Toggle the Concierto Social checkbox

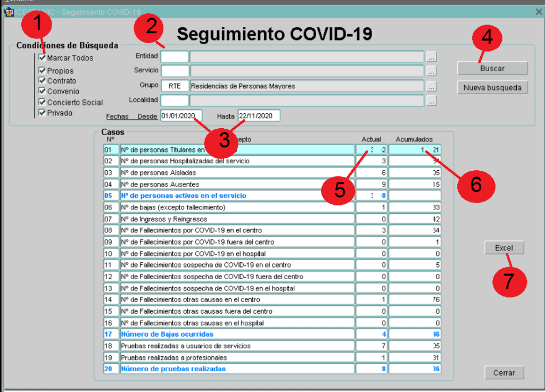pos(43,102)
